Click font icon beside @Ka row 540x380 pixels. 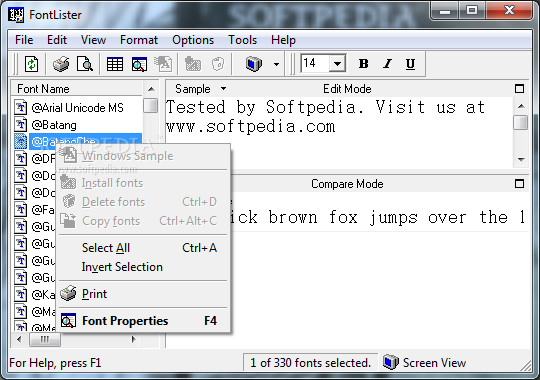(x=21, y=294)
